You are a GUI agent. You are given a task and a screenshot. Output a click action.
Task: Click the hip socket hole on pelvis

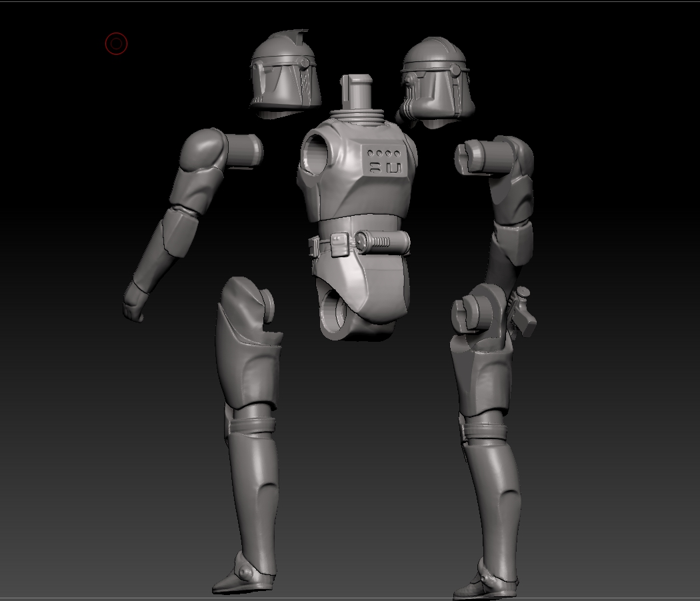[x=331, y=312]
